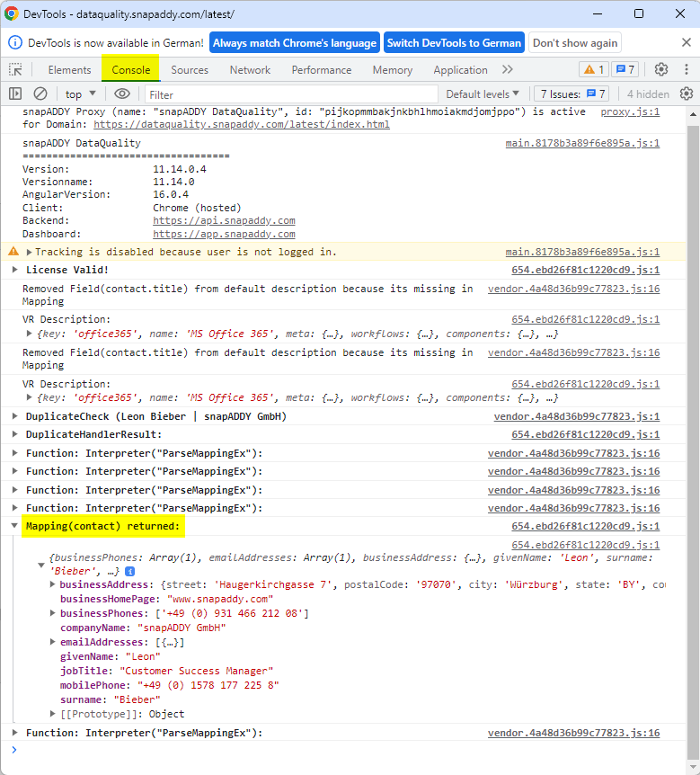Open the https://app.snapaddy.com dashboard link

(x=224, y=235)
